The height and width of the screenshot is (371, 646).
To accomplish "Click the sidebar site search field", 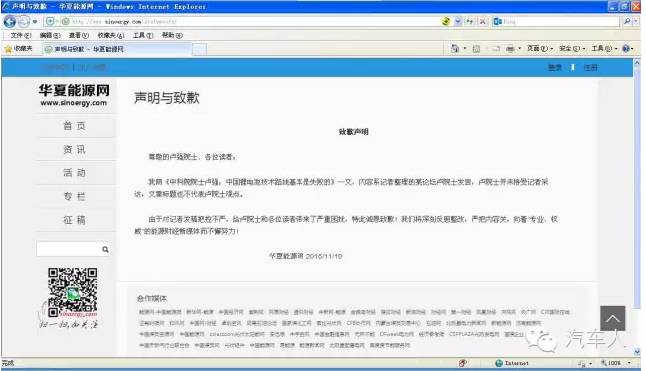I will [68, 249].
